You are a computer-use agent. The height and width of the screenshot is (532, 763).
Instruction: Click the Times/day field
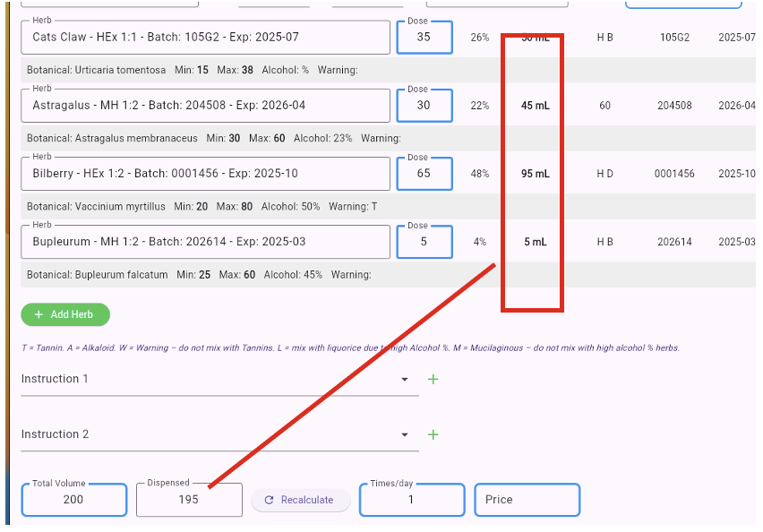(x=412, y=500)
